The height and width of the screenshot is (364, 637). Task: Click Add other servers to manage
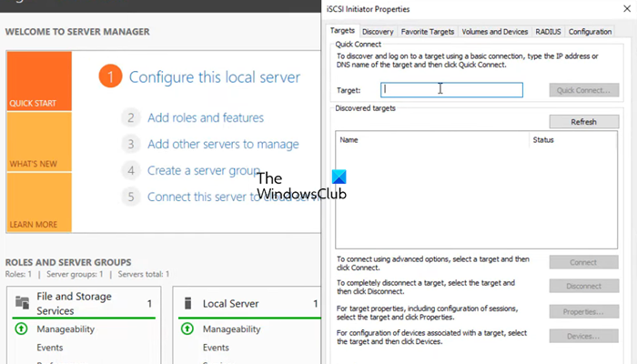[223, 144]
